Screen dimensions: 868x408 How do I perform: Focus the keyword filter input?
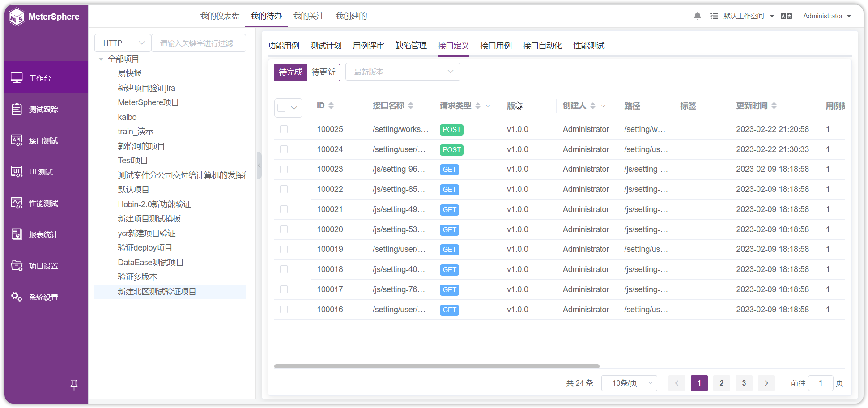199,43
